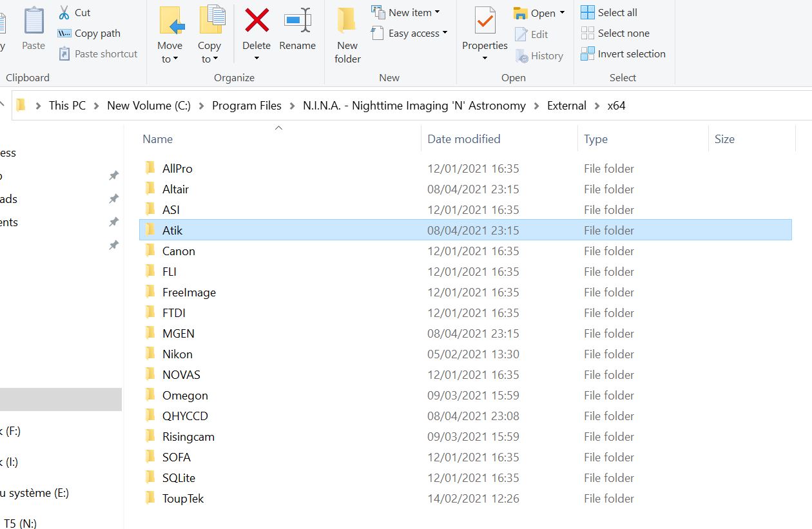Screen dimensions: 812x529
Task: Sort by Type column header
Action: coord(595,139)
